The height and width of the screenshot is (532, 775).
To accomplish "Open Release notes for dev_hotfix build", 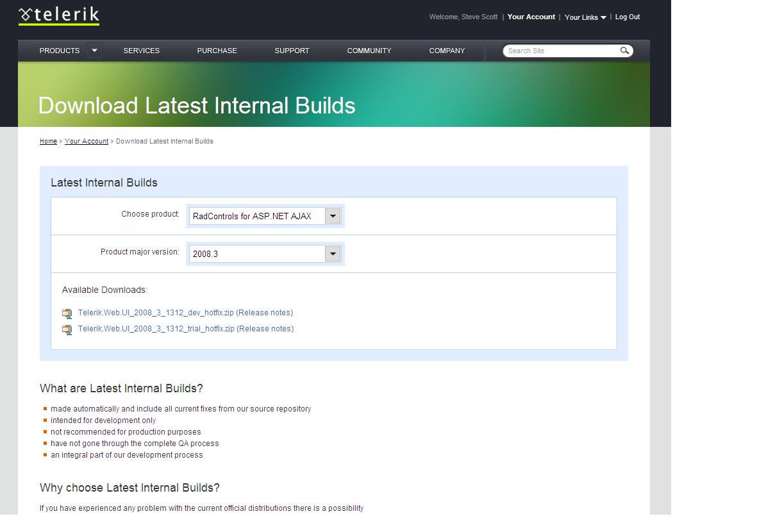I will (265, 313).
